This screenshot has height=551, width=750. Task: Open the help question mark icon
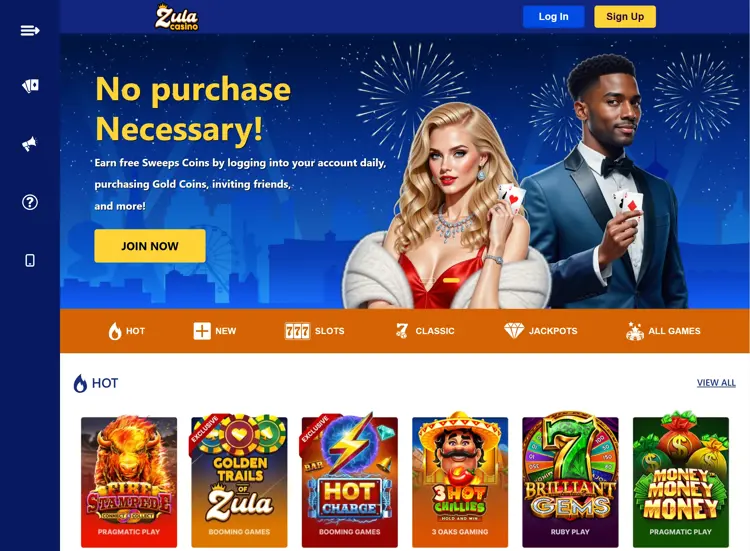click(30, 202)
